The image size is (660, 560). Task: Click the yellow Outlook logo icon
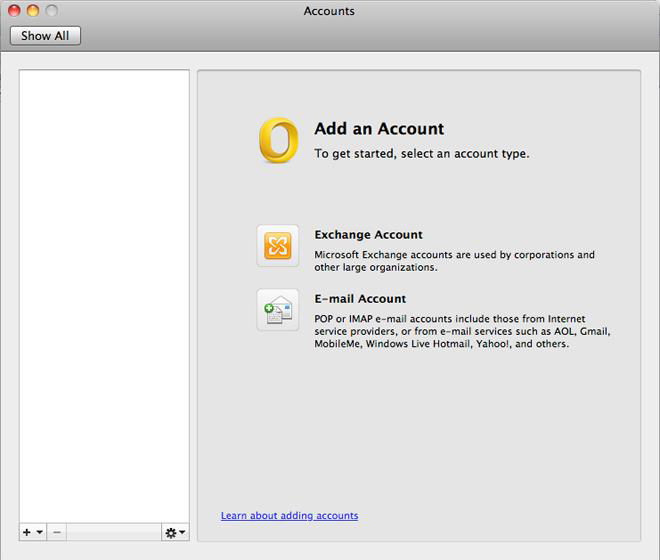(279, 140)
